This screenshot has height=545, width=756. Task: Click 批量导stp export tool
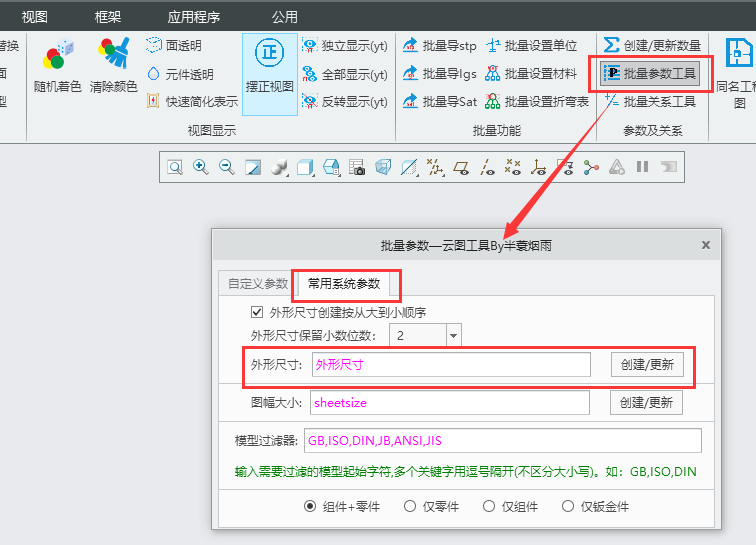pos(439,46)
